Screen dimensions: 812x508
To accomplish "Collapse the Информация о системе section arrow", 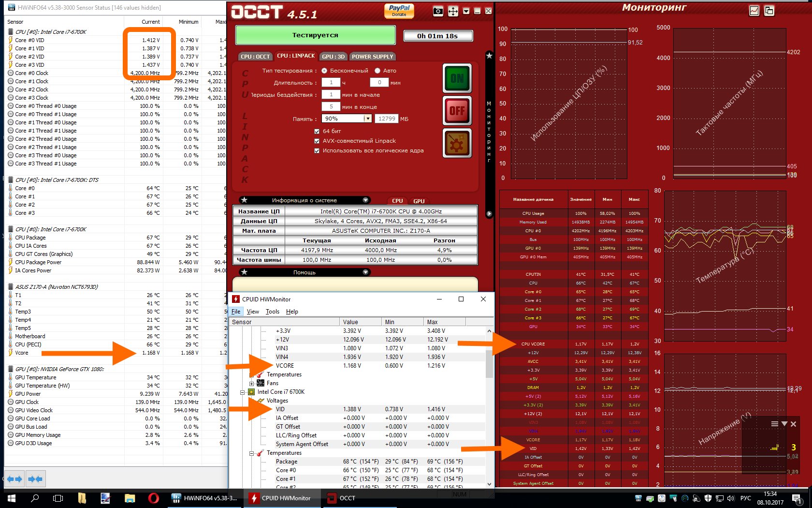I will click(x=366, y=200).
